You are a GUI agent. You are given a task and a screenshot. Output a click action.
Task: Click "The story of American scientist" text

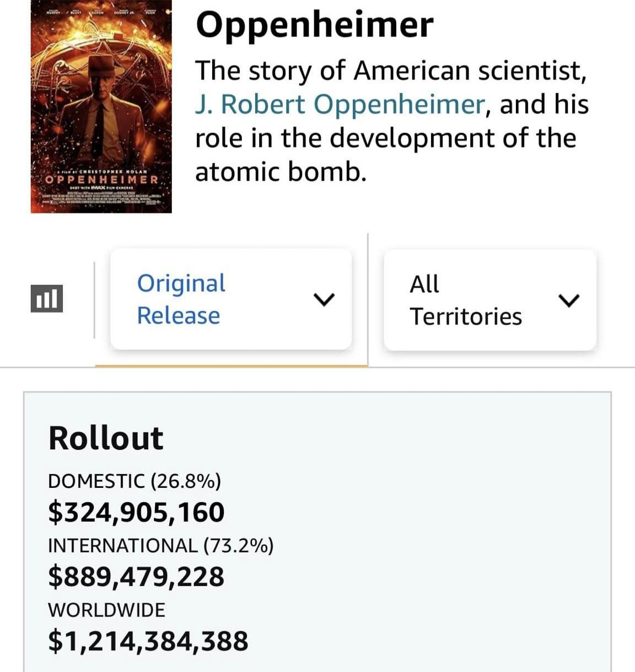point(390,71)
